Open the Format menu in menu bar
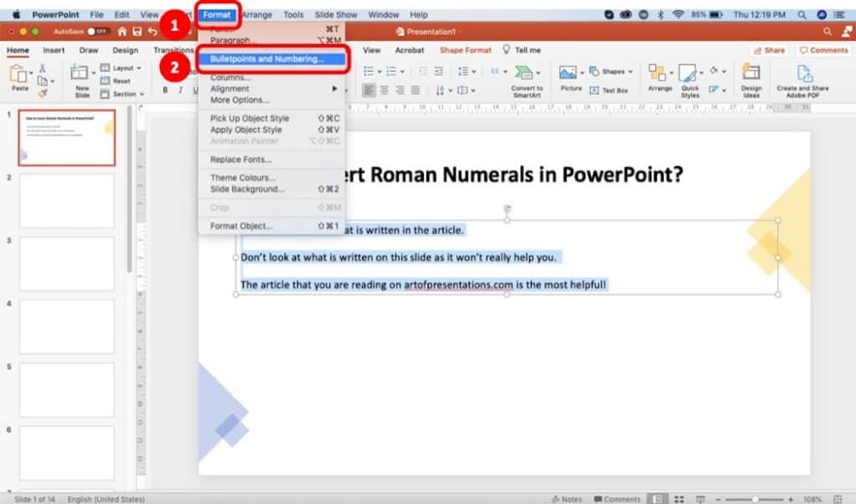 click(x=217, y=15)
